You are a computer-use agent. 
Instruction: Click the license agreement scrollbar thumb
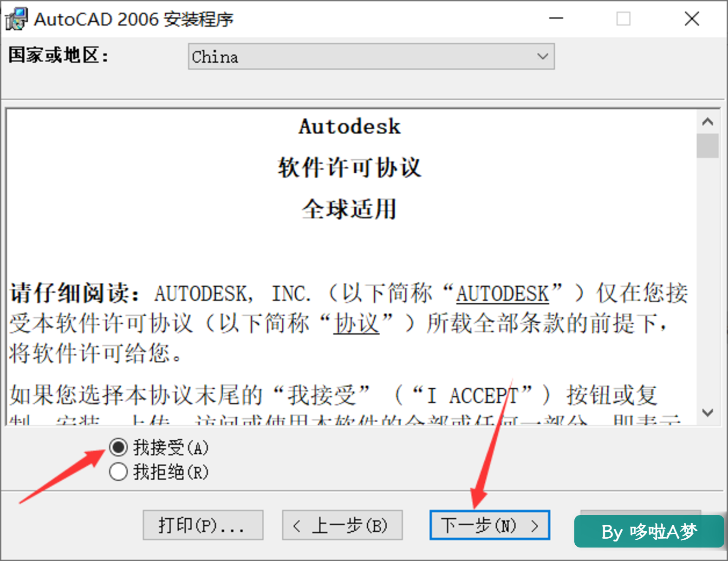pos(708,146)
